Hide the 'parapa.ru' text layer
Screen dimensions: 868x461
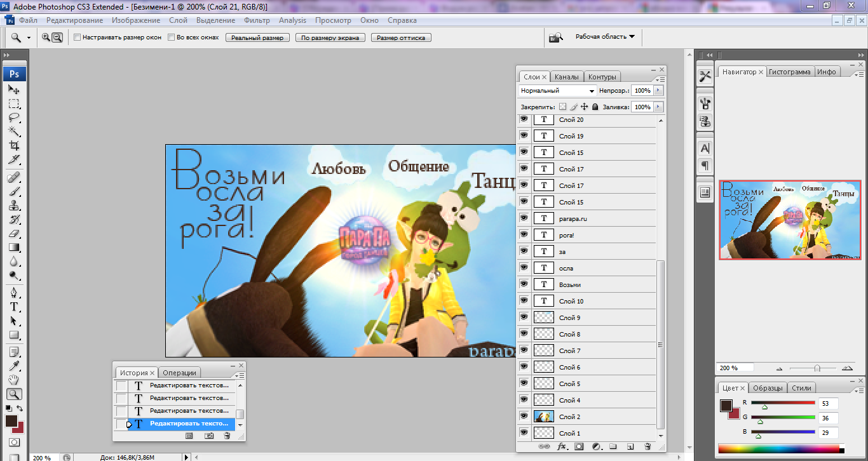tap(524, 218)
